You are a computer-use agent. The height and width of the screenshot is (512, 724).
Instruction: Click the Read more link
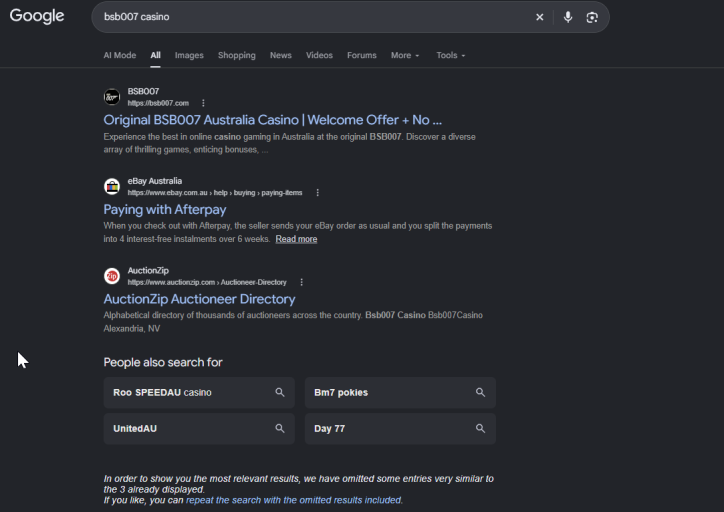point(296,239)
